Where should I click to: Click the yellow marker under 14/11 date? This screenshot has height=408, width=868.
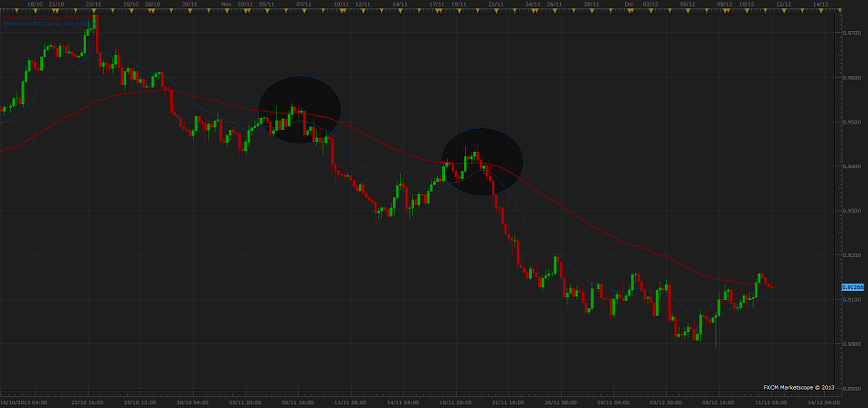[x=398, y=10]
